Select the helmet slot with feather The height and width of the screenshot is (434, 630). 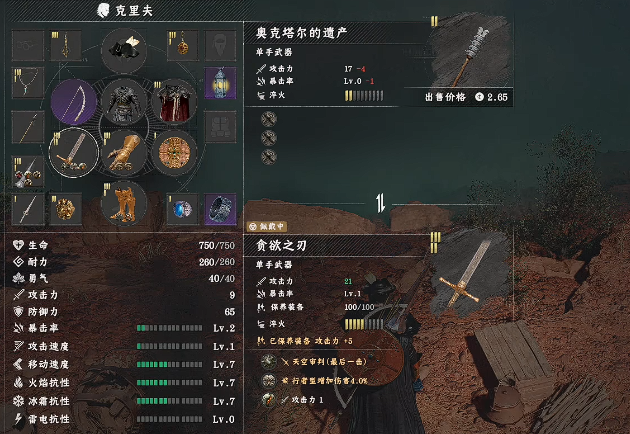[124, 50]
